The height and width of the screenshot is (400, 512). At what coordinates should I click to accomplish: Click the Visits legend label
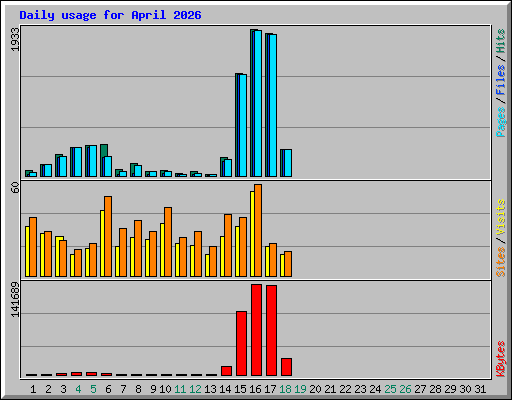tap(500, 218)
